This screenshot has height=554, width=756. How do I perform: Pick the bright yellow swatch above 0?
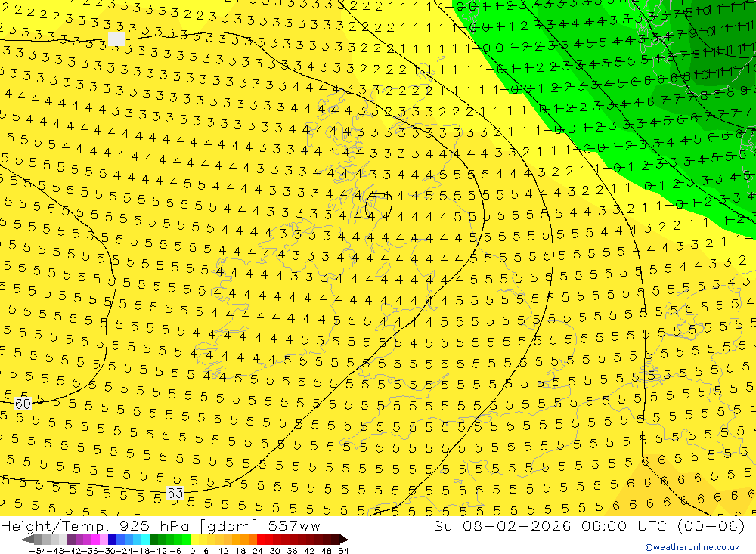tap(195, 539)
